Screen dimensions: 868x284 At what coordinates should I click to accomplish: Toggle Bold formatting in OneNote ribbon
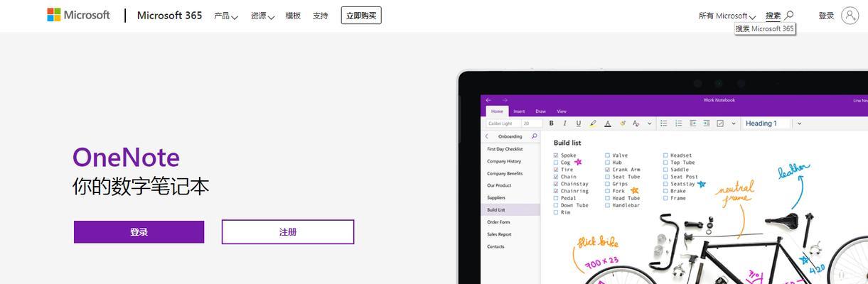pos(552,124)
